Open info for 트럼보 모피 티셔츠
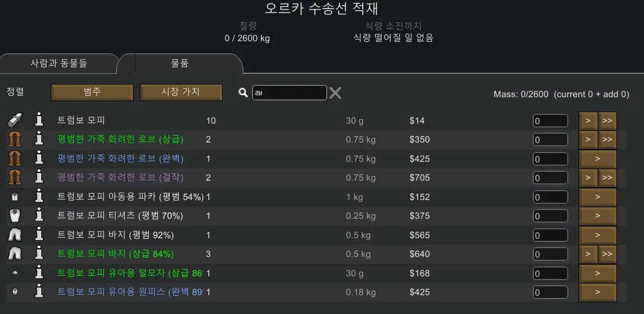Image resolution: width=644 pixels, height=314 pixels. [x=39, y=216]
